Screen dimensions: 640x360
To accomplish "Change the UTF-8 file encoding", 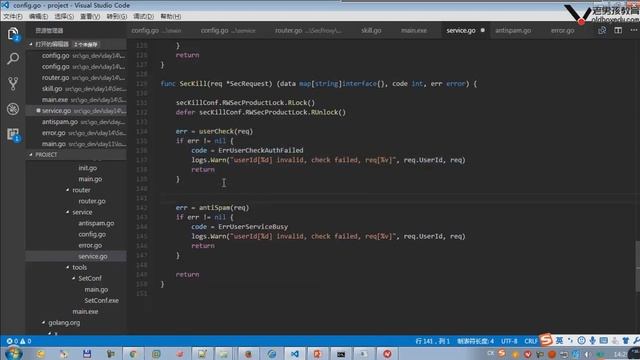I will click(x=509, y=341).
